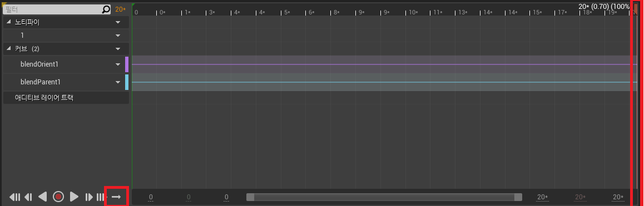Image resolution: width=644 pixels, height=206 pixels.
Task: Click the cyan blendParent1 color swatch
Action: click(x=127, y=82)
